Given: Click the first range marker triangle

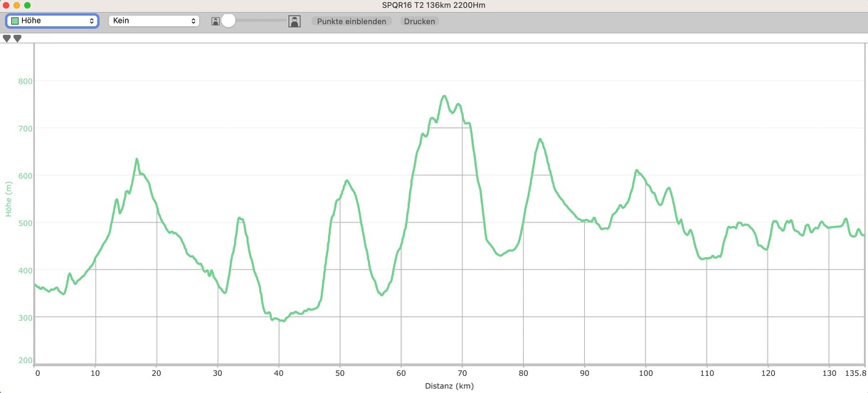Looking at the screenshot, I should click(7, 38).
